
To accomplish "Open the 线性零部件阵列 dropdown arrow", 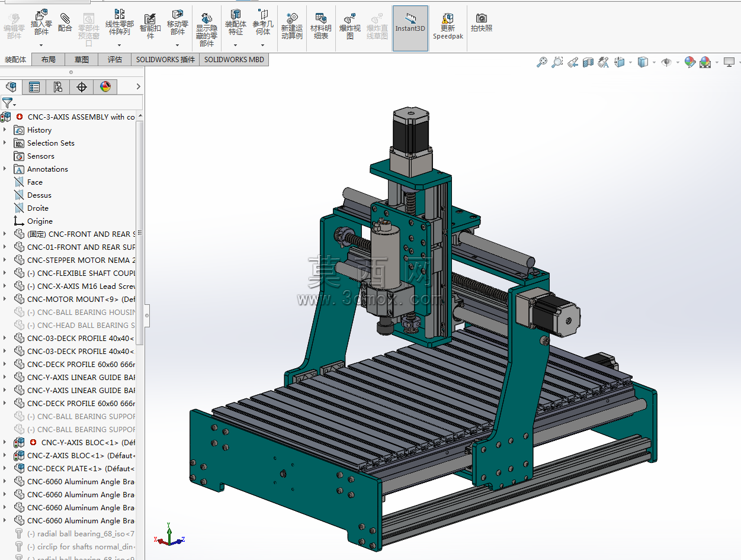I will coord(119,45).
